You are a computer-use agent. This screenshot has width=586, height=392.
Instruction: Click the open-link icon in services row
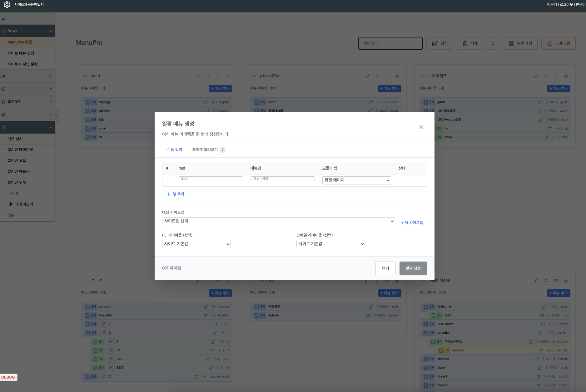coord(206,307)
